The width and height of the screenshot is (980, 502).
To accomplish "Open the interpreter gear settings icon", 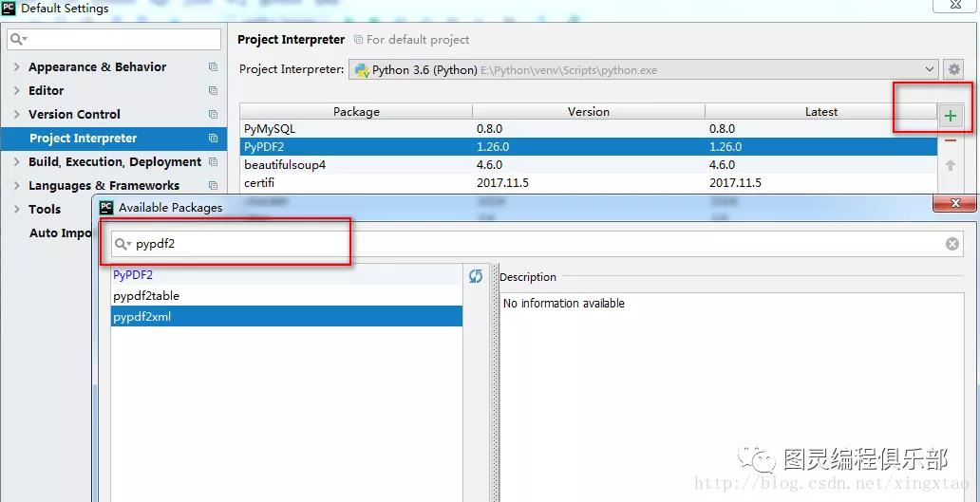I will coord(953,69).
